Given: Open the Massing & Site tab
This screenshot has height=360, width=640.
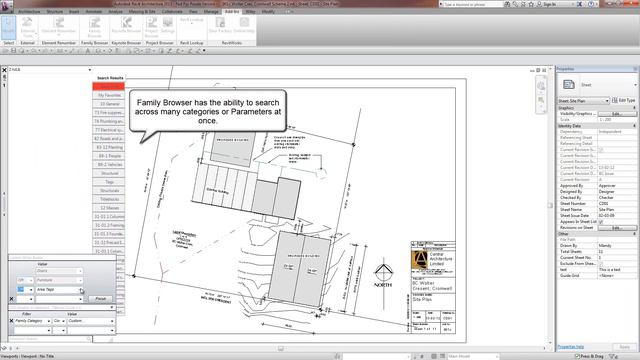Looking at the screenshot, I should 142,12.
